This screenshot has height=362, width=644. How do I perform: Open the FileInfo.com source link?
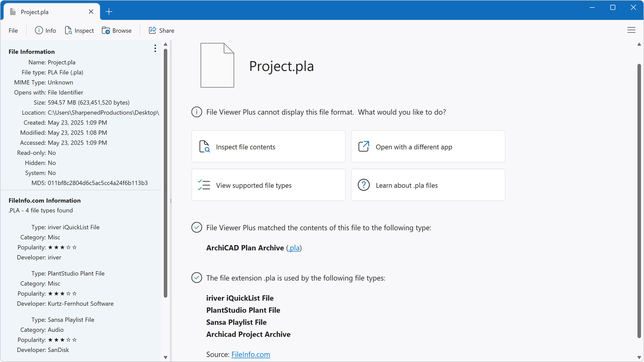click(251, 354)
